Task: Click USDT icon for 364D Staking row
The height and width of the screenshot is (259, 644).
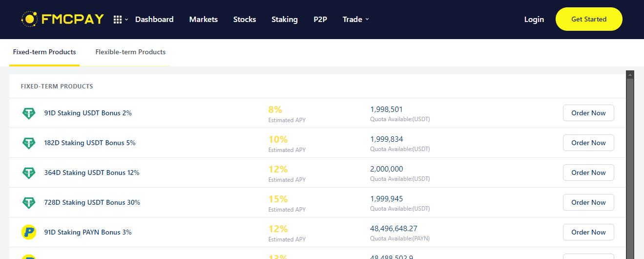Action: point(29,173)
